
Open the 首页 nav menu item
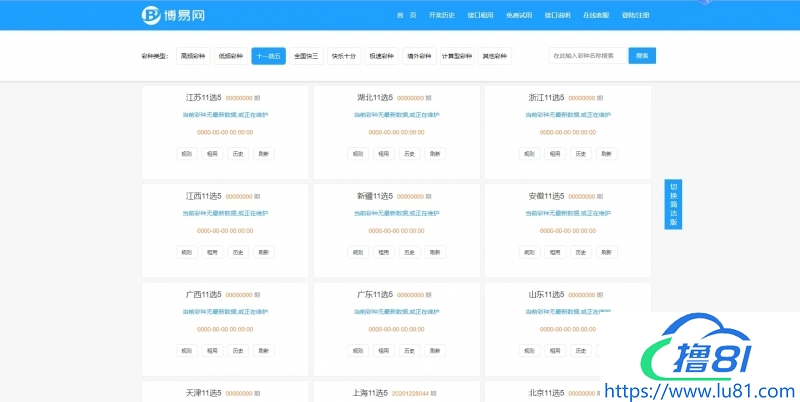(406, 16)
